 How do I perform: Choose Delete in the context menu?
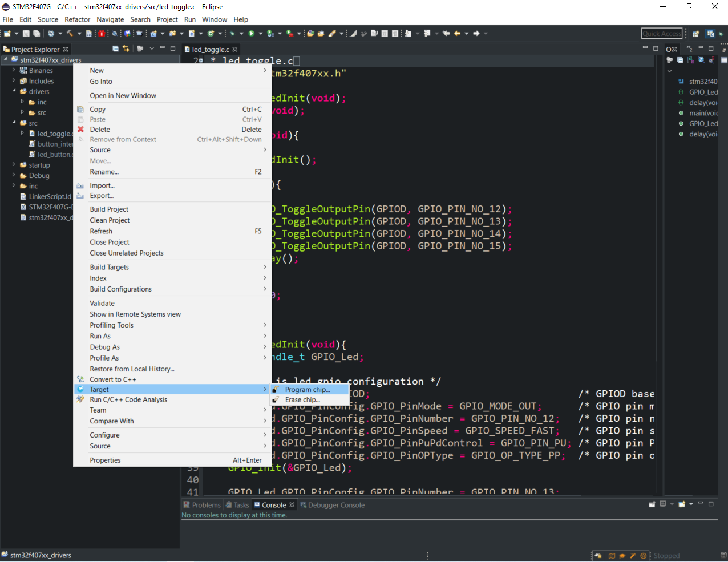173,130
